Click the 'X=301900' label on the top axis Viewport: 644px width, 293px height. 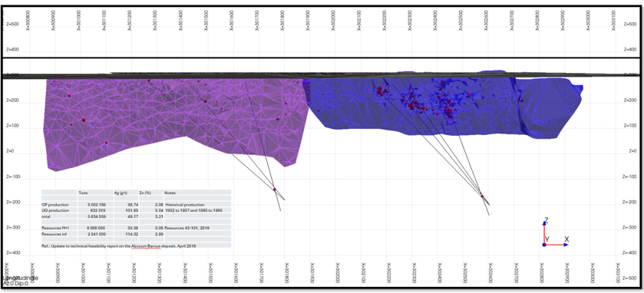click(x=309, y=21)
